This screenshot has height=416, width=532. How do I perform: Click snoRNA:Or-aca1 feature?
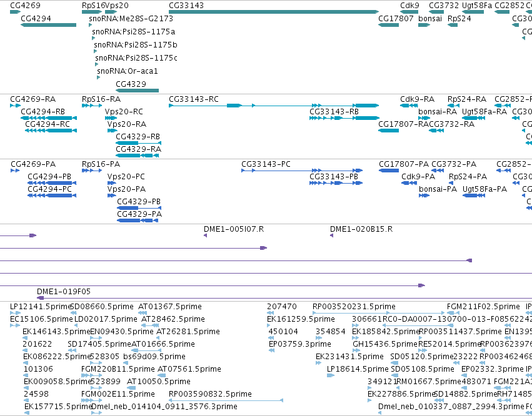click(x=128, y=71)
